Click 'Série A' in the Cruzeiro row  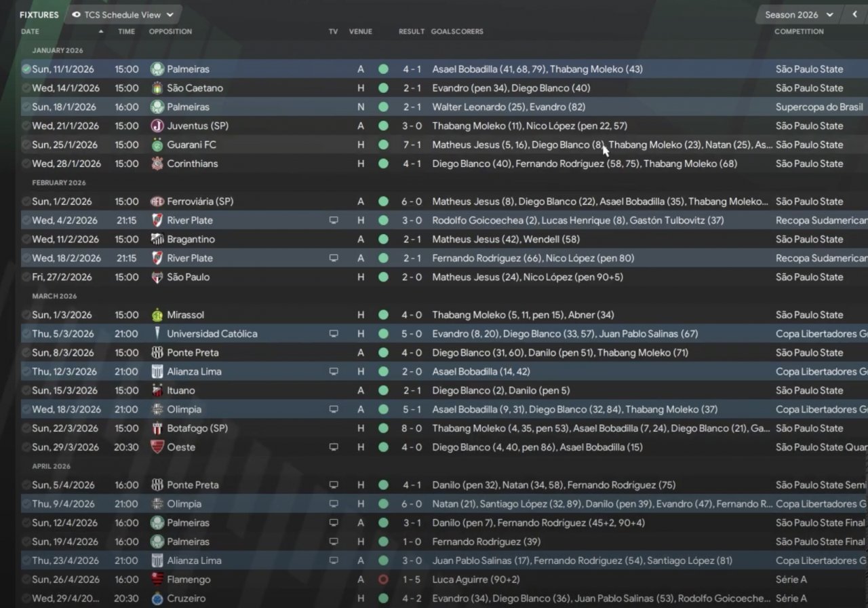(x=792, y=599)
